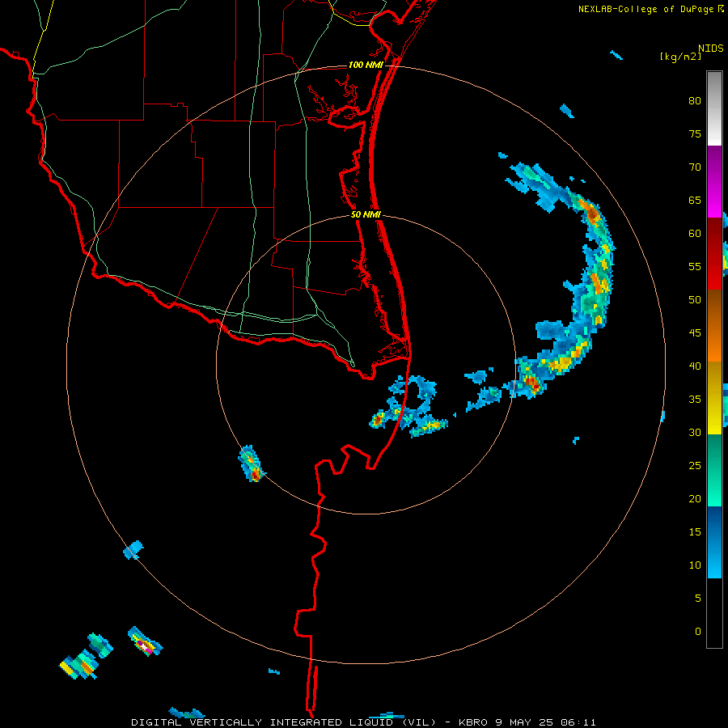The height and width of the screenshot is (728, 728).
Task: Select the 35 value on the VIL scale
Action: pyautogui.click(x=695, y=400)
